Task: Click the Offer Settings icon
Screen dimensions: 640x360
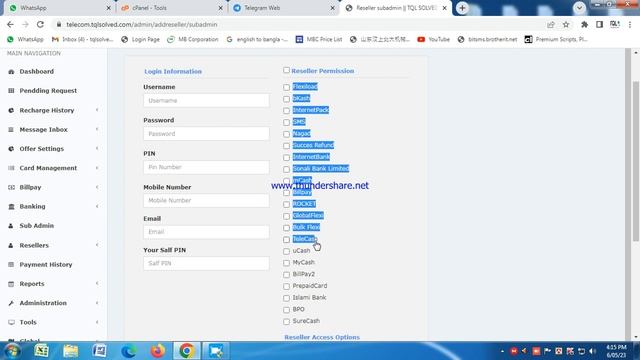Action: click(11, 149)
